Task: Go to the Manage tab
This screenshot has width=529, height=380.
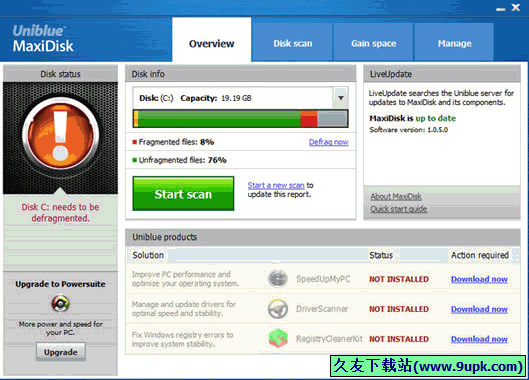Action: pyautogui.click(x=454, y=43)
